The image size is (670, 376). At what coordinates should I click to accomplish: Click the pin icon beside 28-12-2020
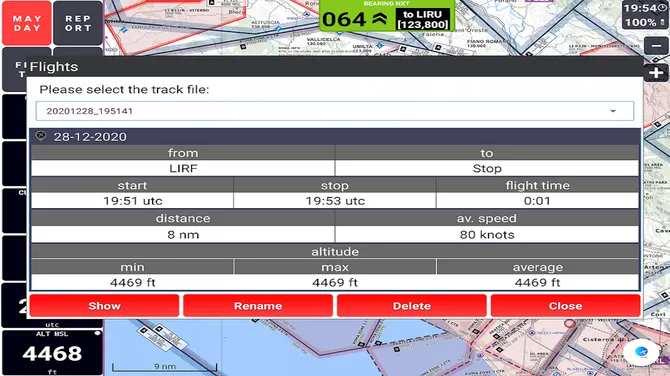(x=41, y=136)
